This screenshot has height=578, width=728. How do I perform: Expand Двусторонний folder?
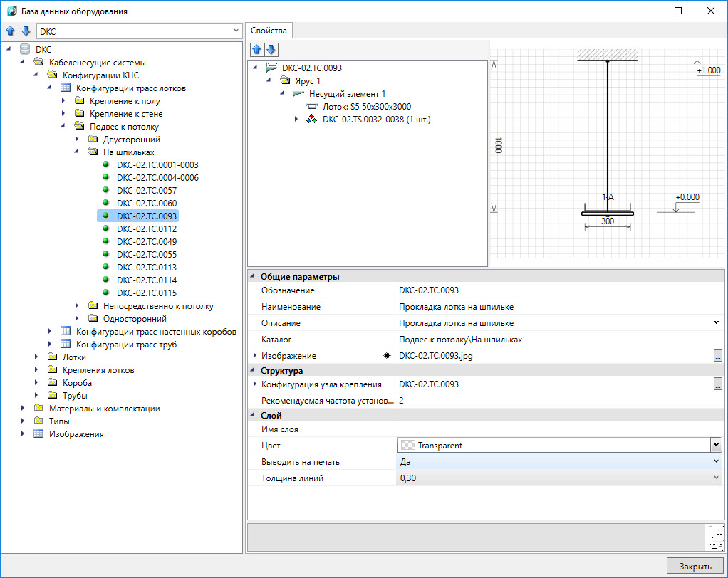[77, 139]
